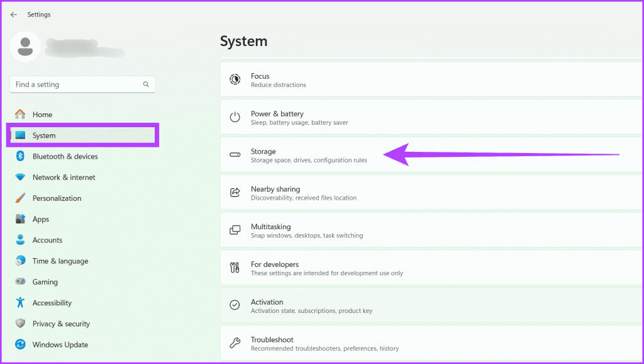Click the Multitasking windows icon

235,230
